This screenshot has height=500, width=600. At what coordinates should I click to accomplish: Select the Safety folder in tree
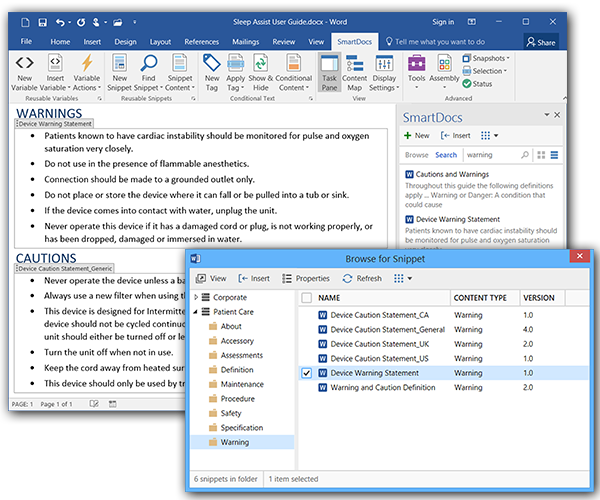(225, 413)
